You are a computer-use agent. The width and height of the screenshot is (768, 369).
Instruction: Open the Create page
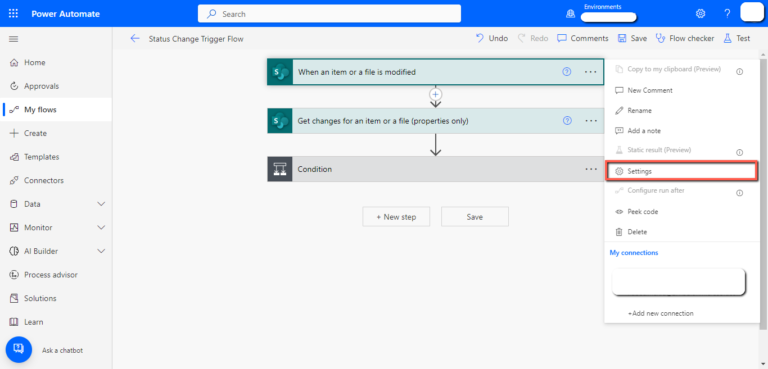(x=56, y=133)
